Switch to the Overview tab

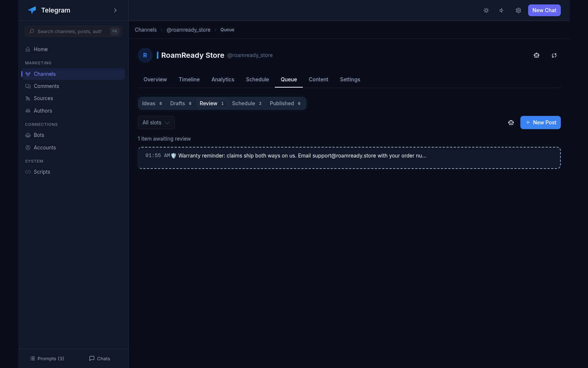point(155,79)
